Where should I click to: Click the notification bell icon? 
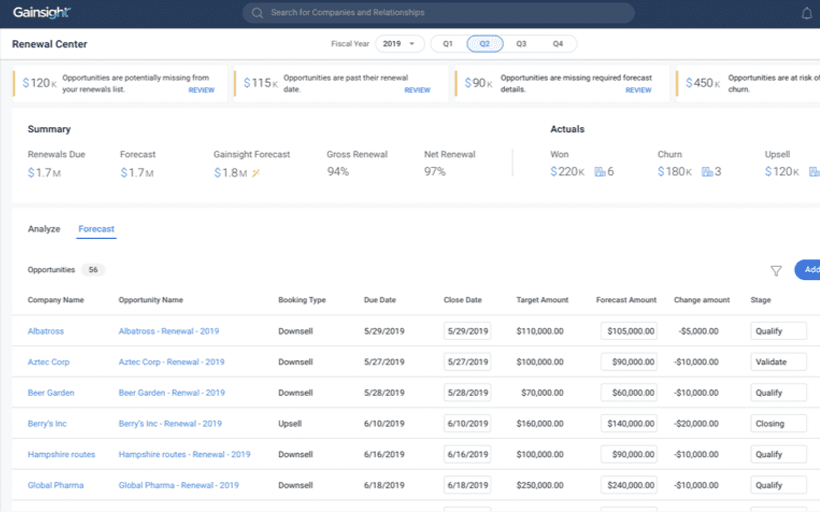point(807,14)
